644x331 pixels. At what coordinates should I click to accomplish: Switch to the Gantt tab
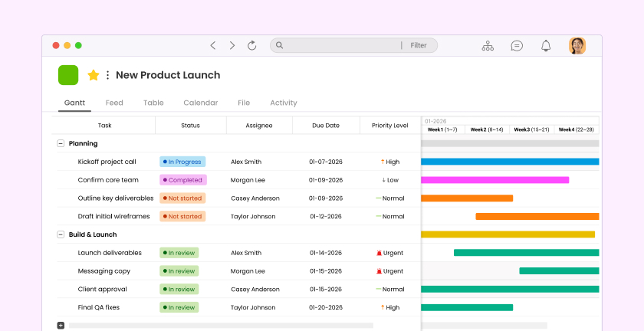click(x=75, y=103)
